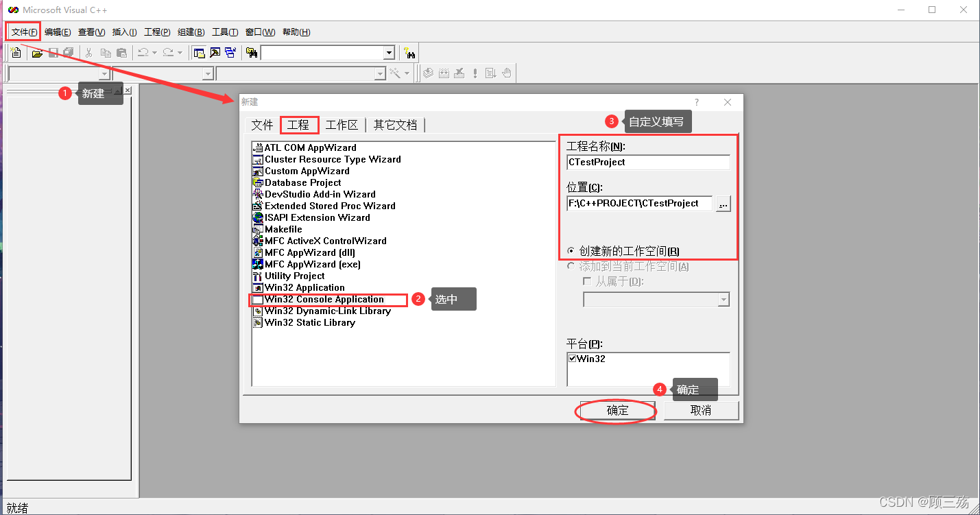
Task: Click the Execute Program exclamation icon
Action: 475,73
